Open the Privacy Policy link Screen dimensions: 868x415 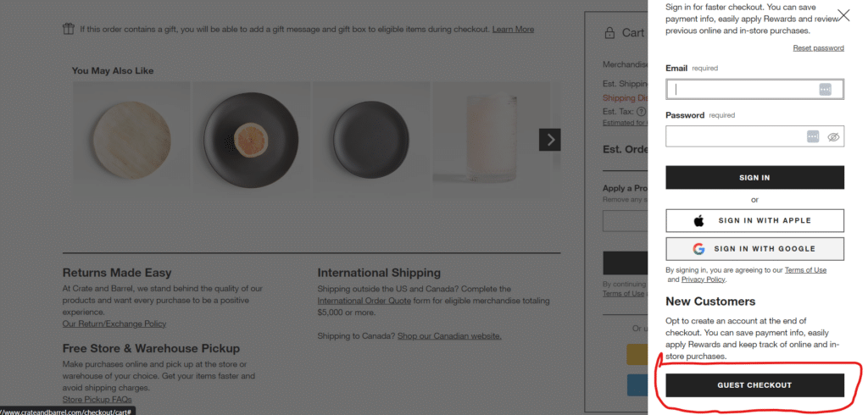[704, 279]
